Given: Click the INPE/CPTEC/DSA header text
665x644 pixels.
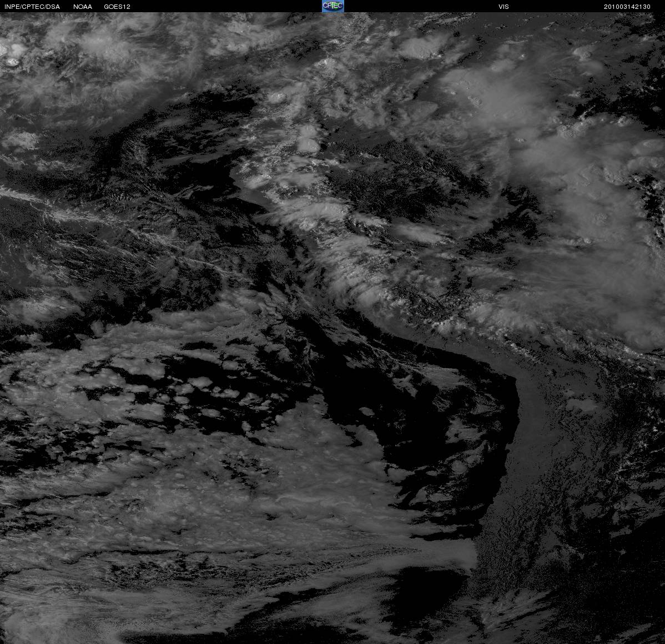Looking at the screenshot, I should tap(32, 7).
